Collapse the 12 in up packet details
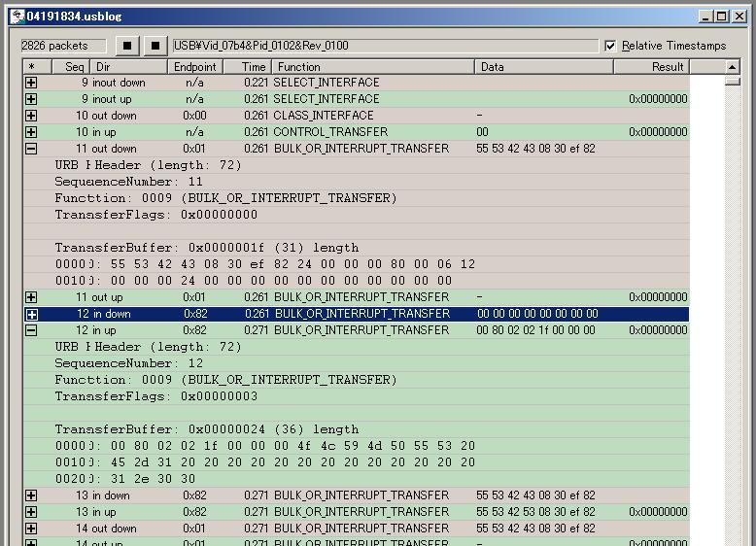The image size is (756, 546). coord(31,330)
